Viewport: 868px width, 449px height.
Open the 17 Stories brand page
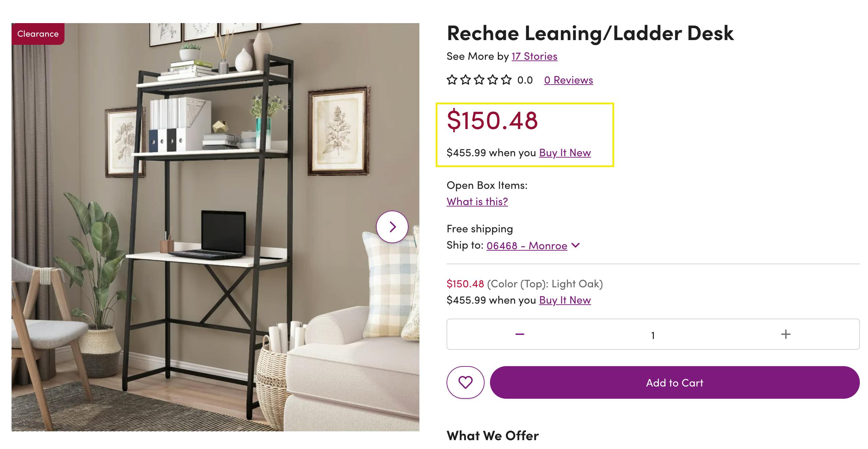click(x=534, y=56)
